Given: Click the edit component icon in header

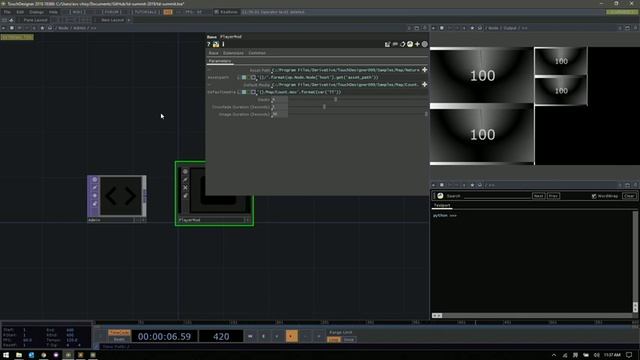Looking at the screenshot, I should tap(387, 44).
